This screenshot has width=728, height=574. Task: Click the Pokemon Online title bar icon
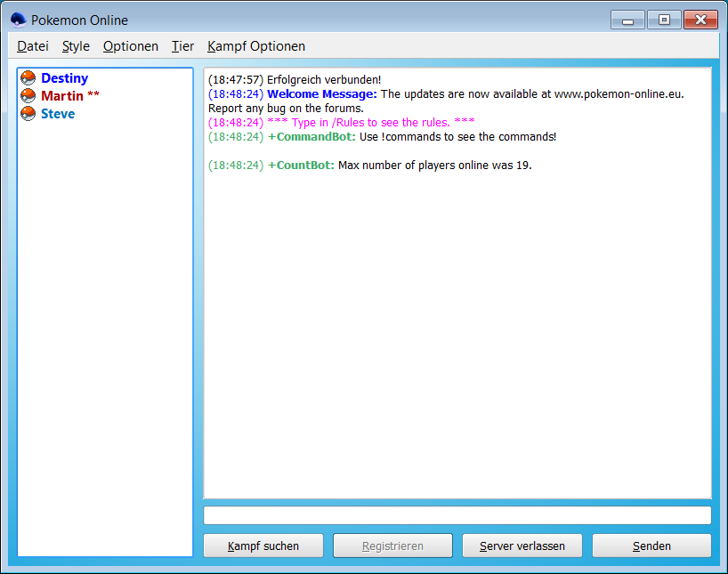pos(18,20)
